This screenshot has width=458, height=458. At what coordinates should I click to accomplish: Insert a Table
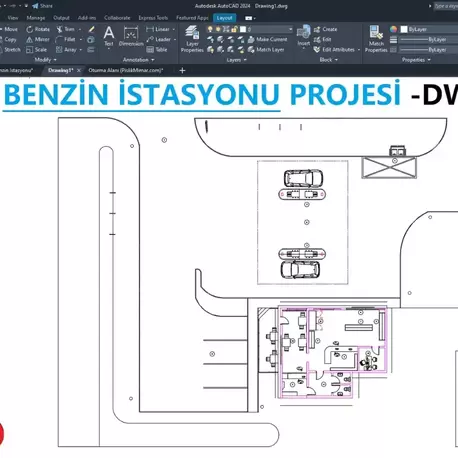(157, 50)
